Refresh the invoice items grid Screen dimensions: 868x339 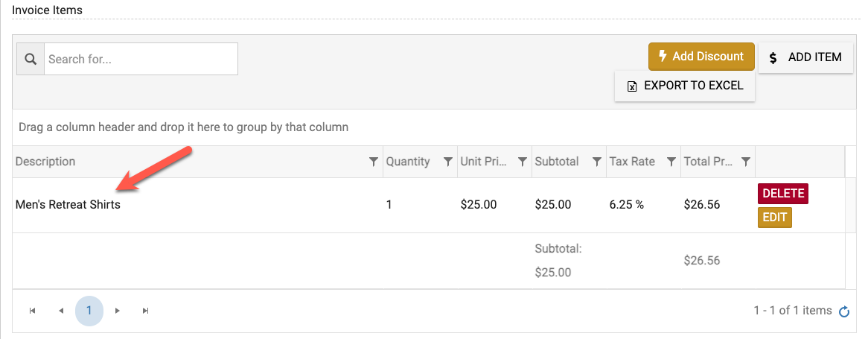844,311
